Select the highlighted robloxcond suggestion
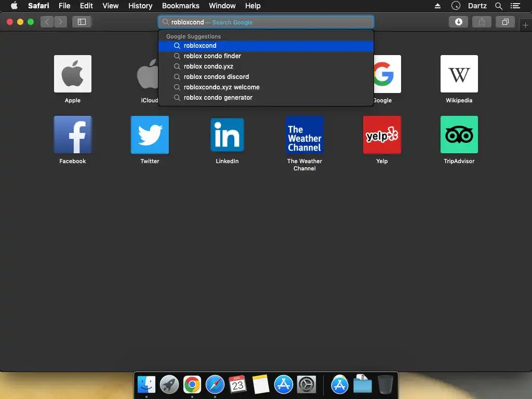The image size is (532, 399). pyautogui.click(x=266, y=46)
